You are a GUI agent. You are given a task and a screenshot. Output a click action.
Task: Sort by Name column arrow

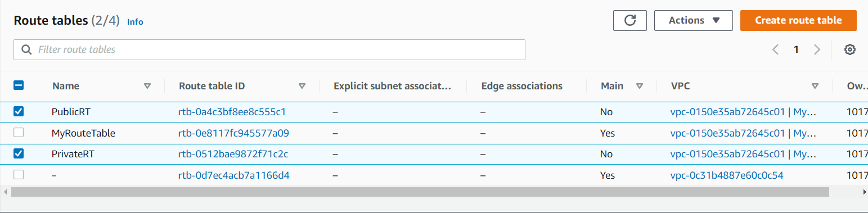point(147,86)
